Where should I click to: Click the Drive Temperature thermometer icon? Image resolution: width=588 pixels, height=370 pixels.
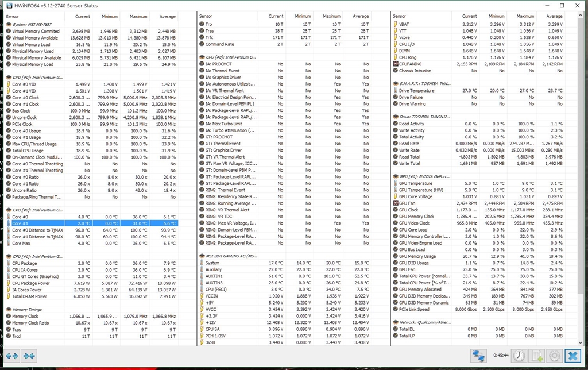tap(395, 91)
